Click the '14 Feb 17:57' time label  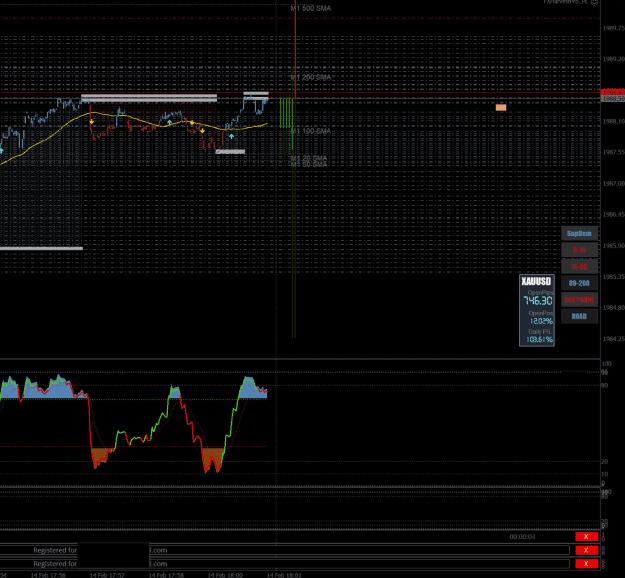click(107, 575)
